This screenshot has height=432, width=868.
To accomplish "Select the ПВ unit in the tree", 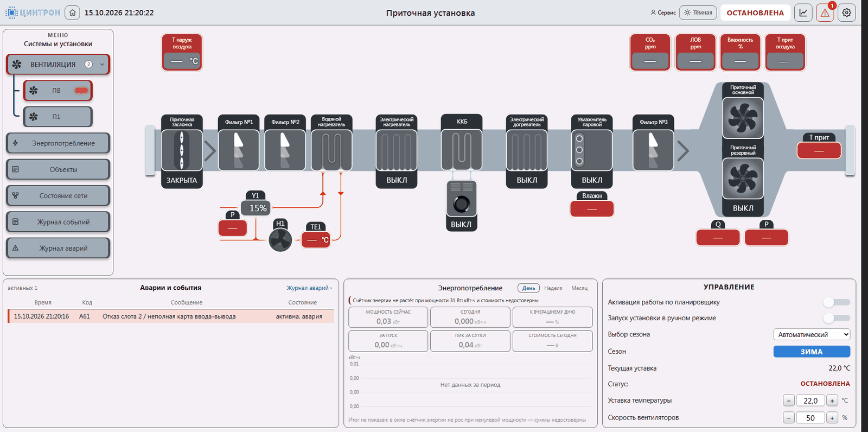I will click(58, 91).
